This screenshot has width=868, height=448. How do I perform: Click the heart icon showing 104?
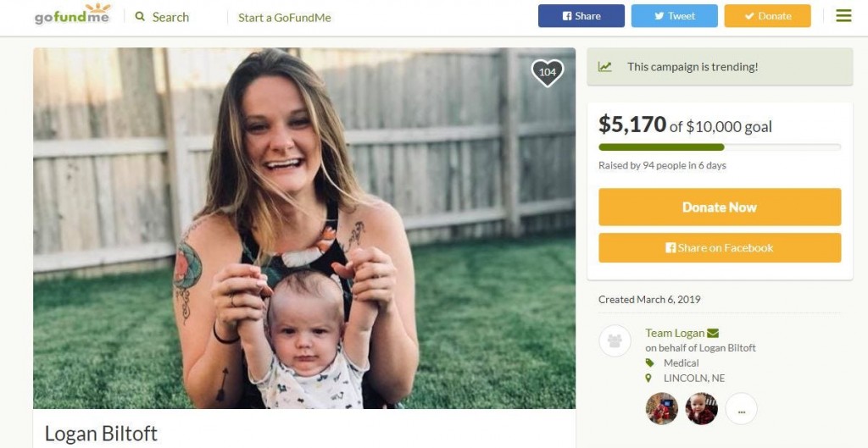[x=548, y=73]
